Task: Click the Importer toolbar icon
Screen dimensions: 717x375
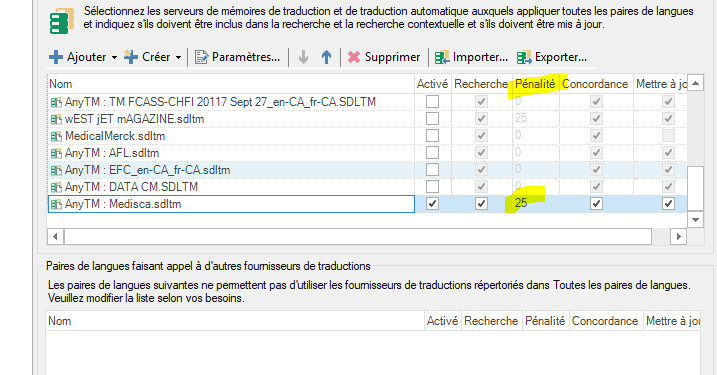Action: click(442, 57)
